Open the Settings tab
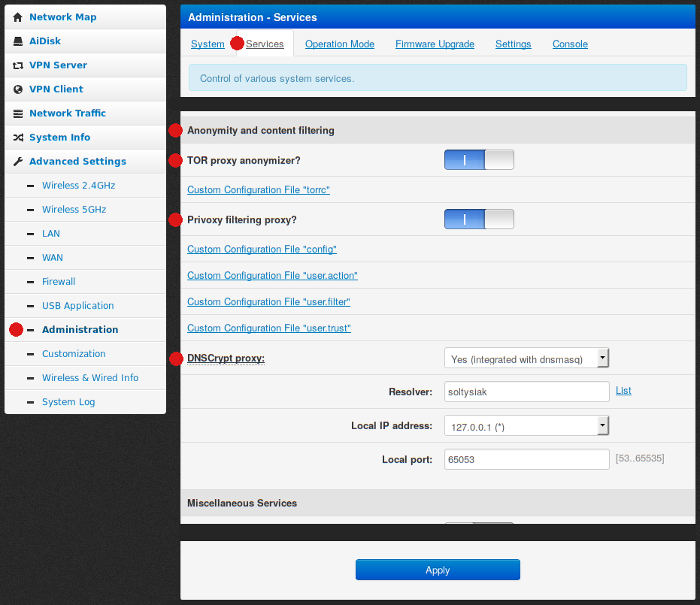 514,44
